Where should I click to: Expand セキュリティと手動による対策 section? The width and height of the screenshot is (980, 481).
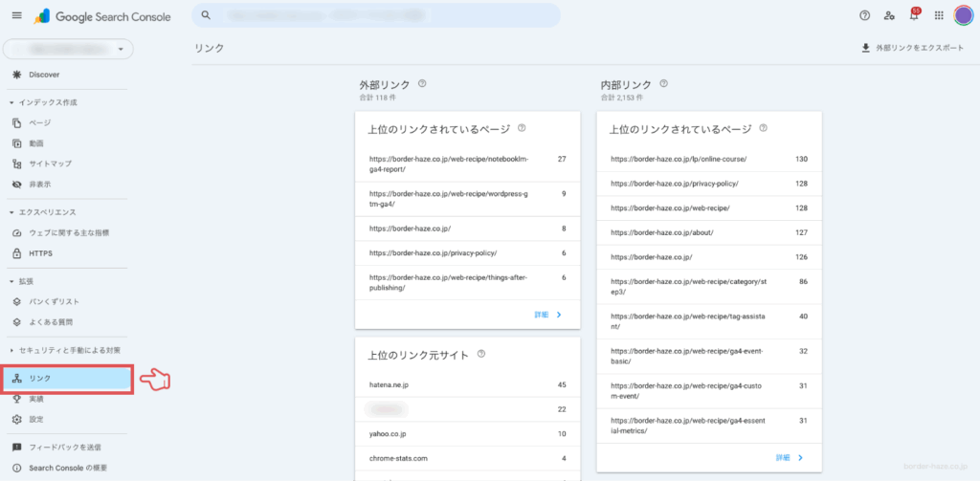pos(65,350)
